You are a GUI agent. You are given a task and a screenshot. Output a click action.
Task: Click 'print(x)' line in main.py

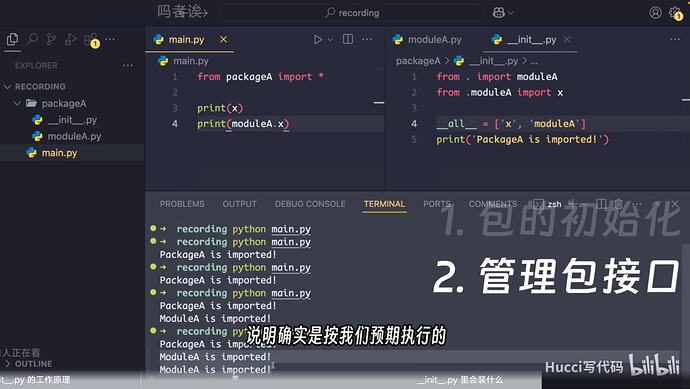point(220,108)
